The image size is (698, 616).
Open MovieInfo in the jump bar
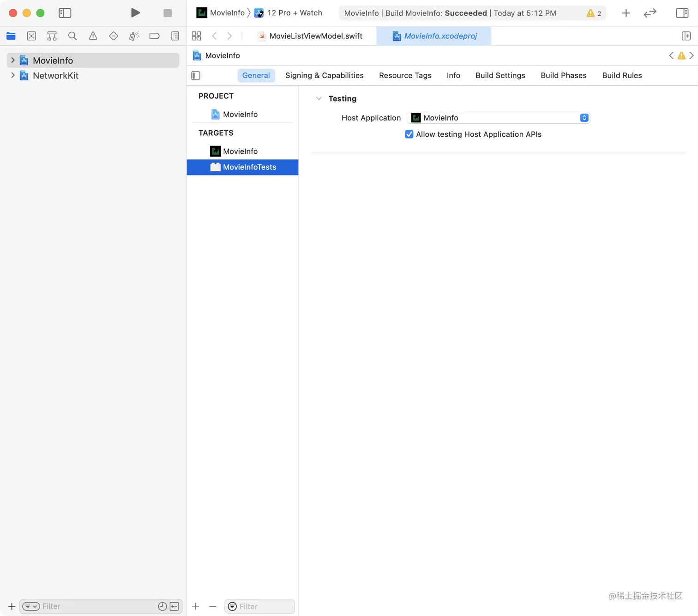pyautogui.click(x=217, y=55)
